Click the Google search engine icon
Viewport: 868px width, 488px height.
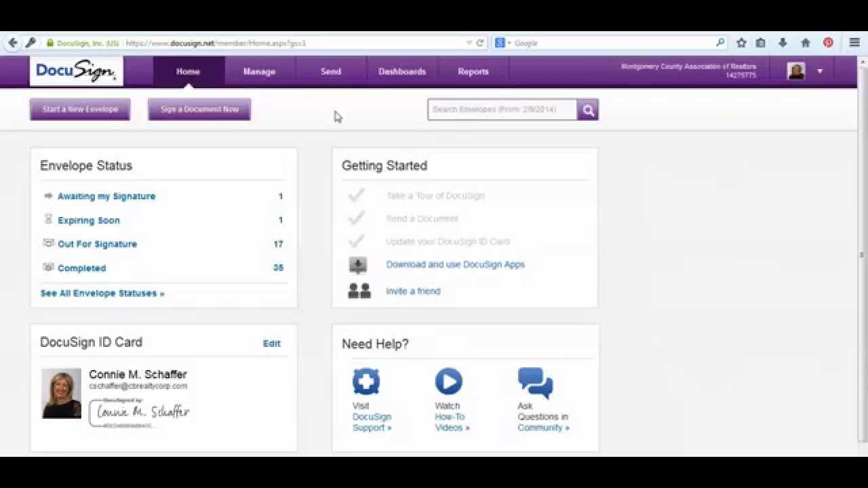pos(500,43)
